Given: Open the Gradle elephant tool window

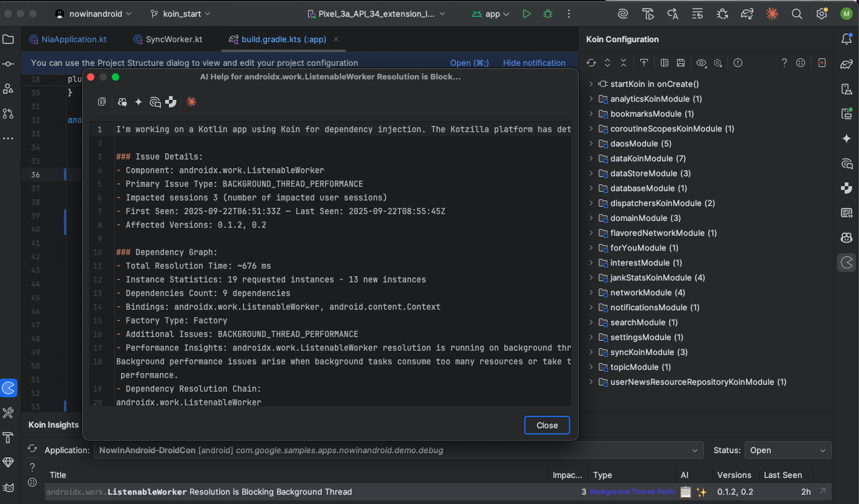Looking at the screenshot, I should pos(846,65).
